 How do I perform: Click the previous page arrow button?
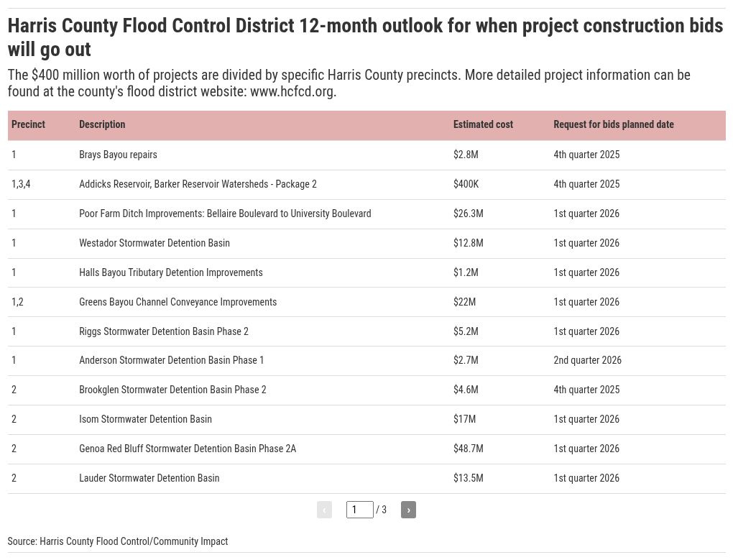324,510
